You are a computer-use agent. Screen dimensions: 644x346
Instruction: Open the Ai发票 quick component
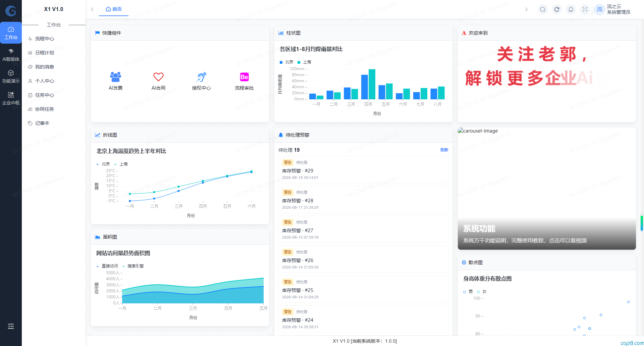(115, 81)
